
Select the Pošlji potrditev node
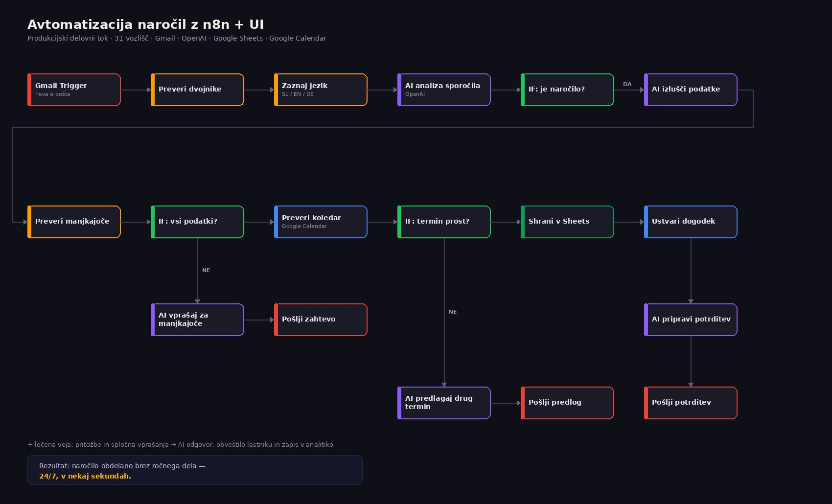click(x=691, y=403)
